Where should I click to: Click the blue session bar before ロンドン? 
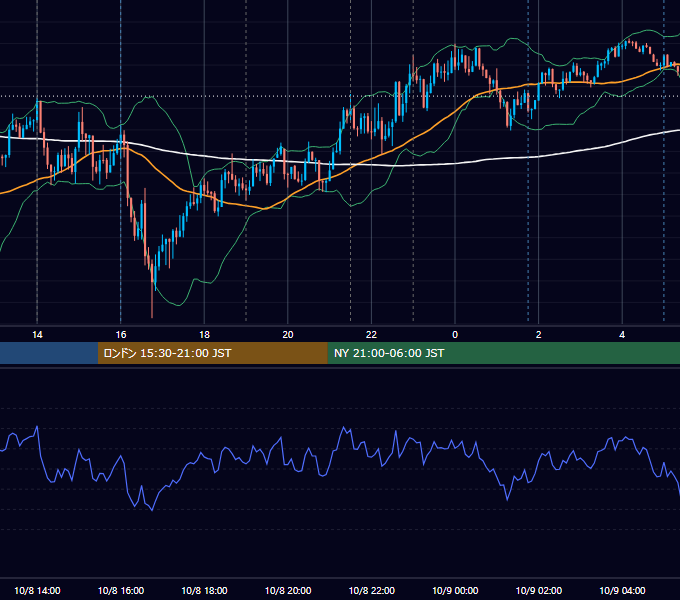point(49,353)
